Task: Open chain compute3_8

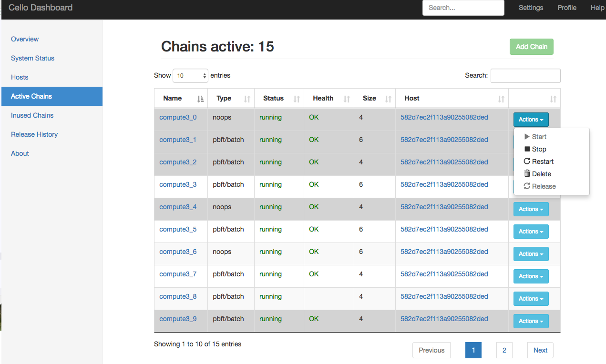Action: pyautogui.click(x=178, y=296)
